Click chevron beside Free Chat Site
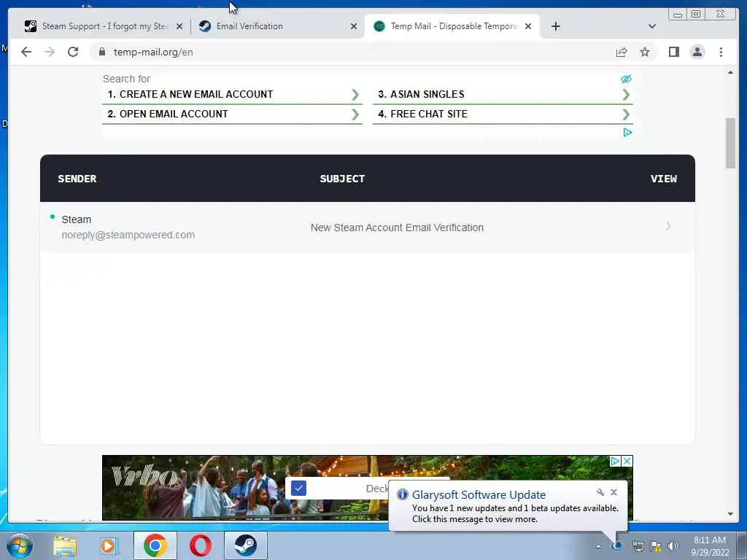The image size is (747, 560). (x=626, y=114)
